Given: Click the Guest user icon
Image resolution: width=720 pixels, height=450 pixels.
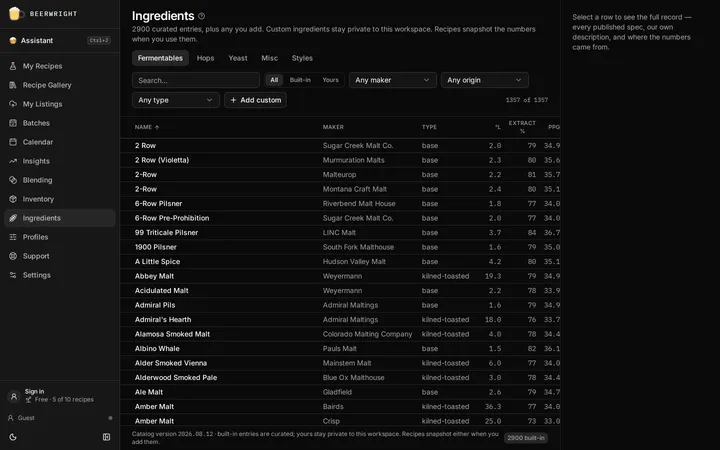Looking at the screenshot, I should [x=11, y=418].
